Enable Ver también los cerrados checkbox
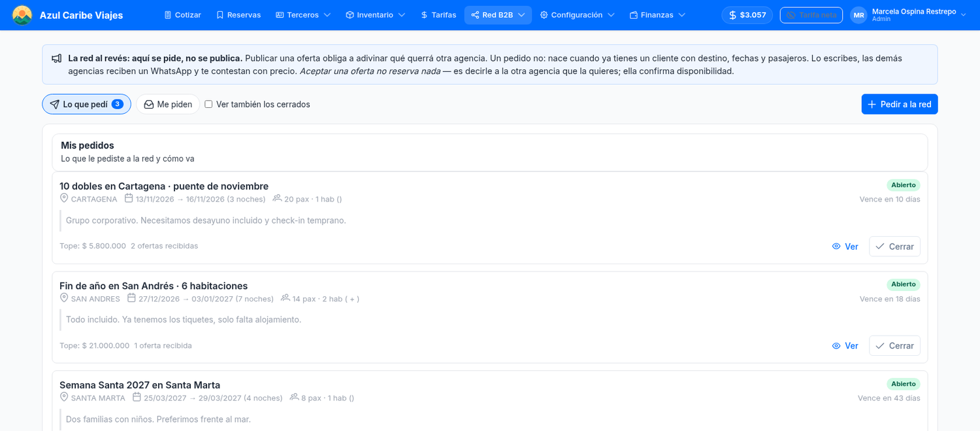 (x=208, y=104)
